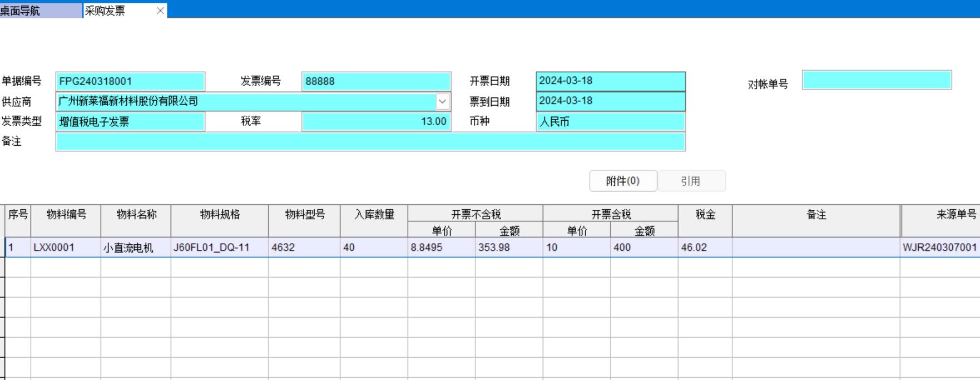Click the 附件(0) button
Screen dimensions: 980x380
[623, 181]
